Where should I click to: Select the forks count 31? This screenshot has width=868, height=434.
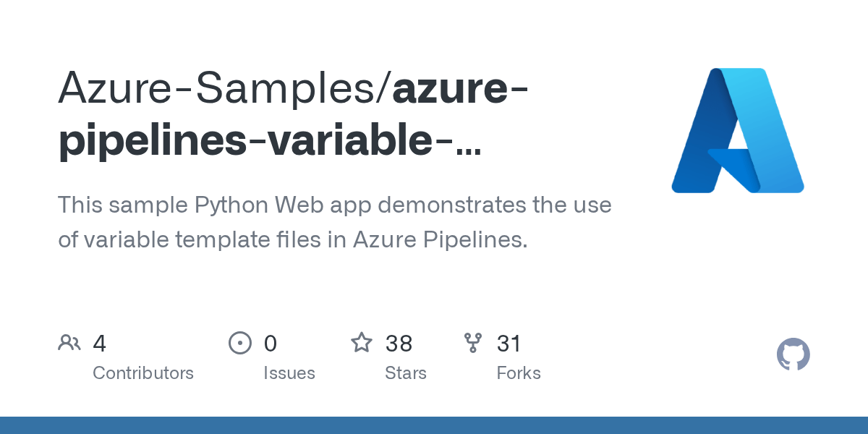[509, 344]
